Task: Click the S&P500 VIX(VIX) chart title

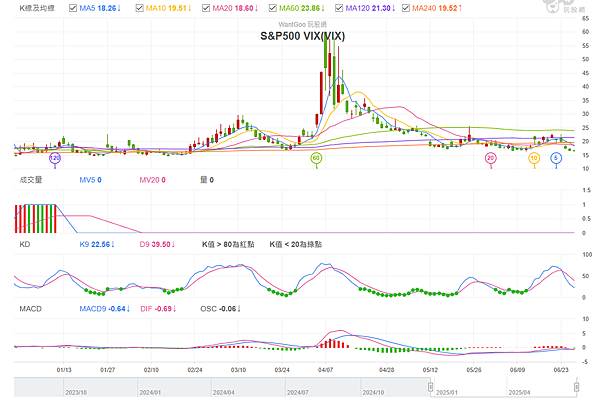Action: coord(302,36)
